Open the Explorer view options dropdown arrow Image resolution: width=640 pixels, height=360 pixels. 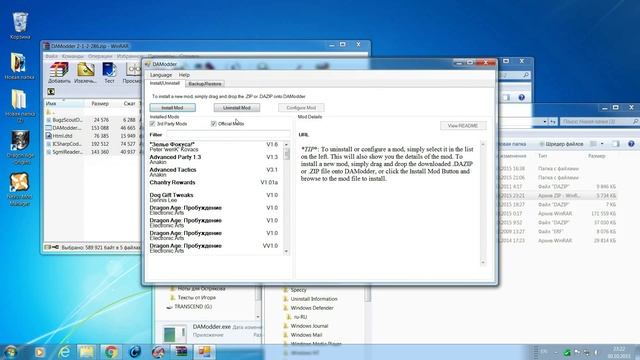click(x=602, y=144)
